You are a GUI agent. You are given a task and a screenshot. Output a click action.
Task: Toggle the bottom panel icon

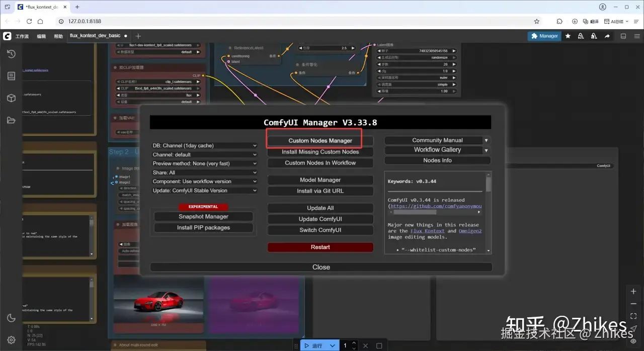pyautogui.click(x=623, y=36)
